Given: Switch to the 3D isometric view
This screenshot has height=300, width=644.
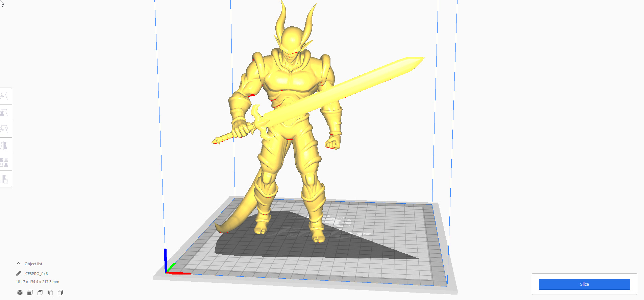Looking at the screenshot, I should click(20, 293).
